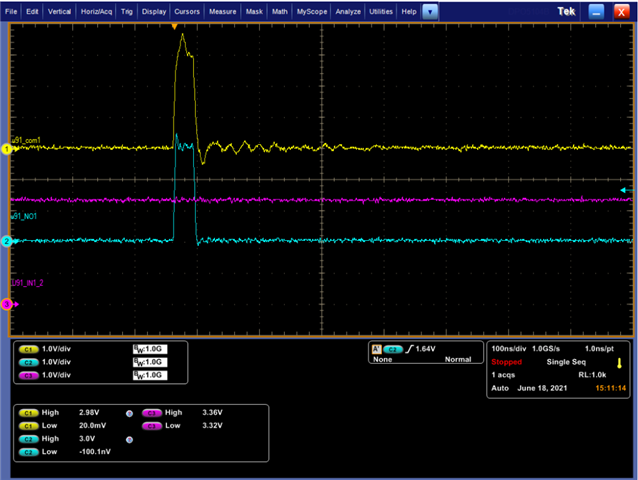This screenshot has height=480, width=638.
Task: Click C1 bandwidth Bw:1.0G field
Action: pyautogui.click(x=150, y=349)
